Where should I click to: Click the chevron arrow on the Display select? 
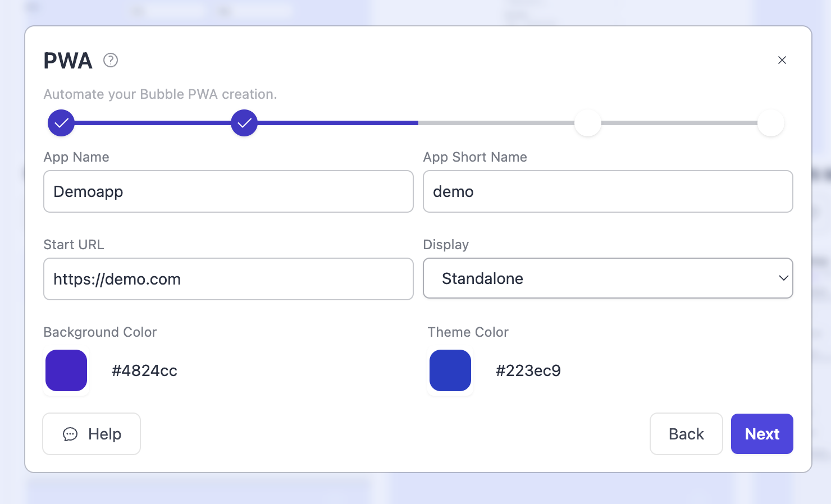click(x=783, y=278)
